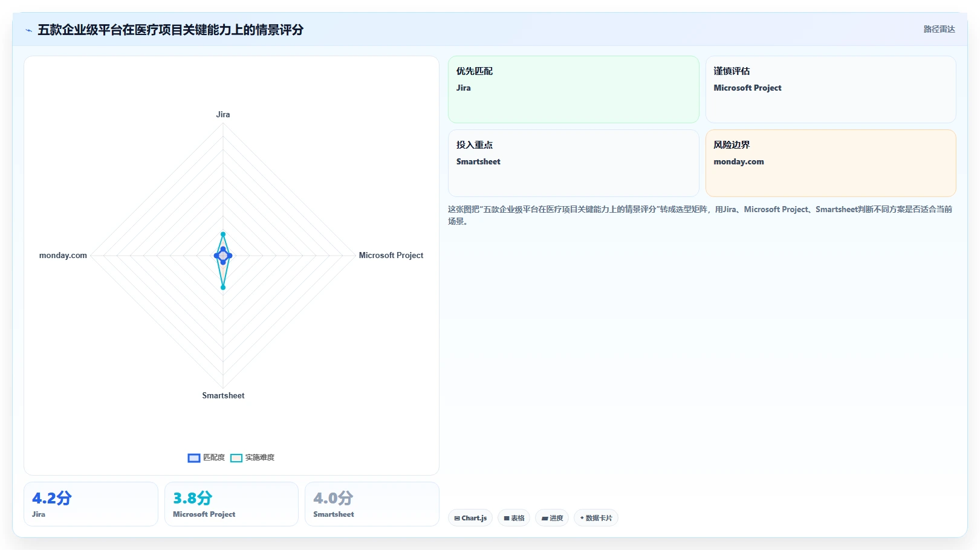Screen dimensions: 980x550
Task: Select the 4.0分 Smartsheet score card
Action: point(372,504)
